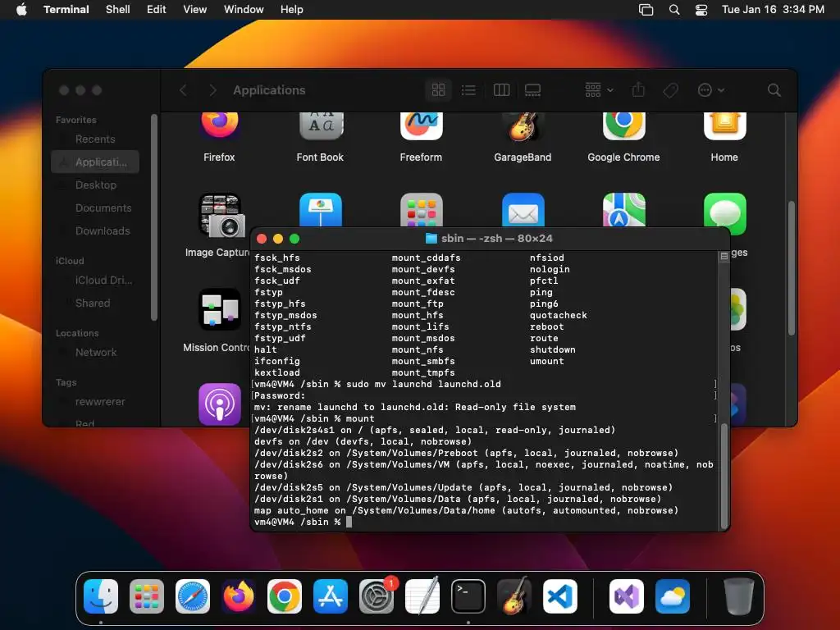Click the Stage Manager menu bar icon

[x=646, y=10]
